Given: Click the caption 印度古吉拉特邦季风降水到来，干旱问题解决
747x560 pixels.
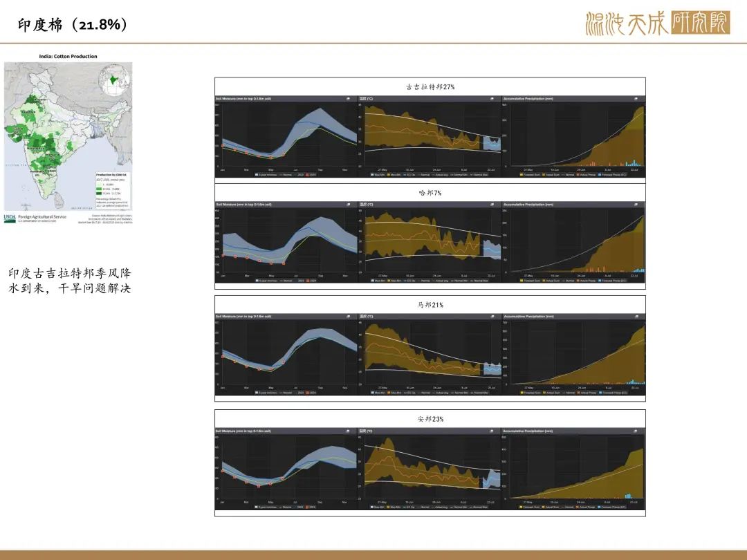Looking at the screenshot, I should point(70,281).
